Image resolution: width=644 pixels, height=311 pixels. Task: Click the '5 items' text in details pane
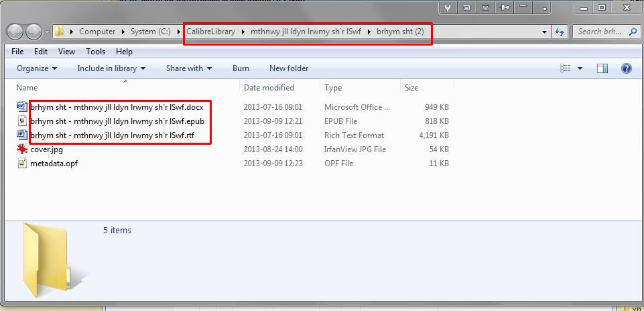117,230
